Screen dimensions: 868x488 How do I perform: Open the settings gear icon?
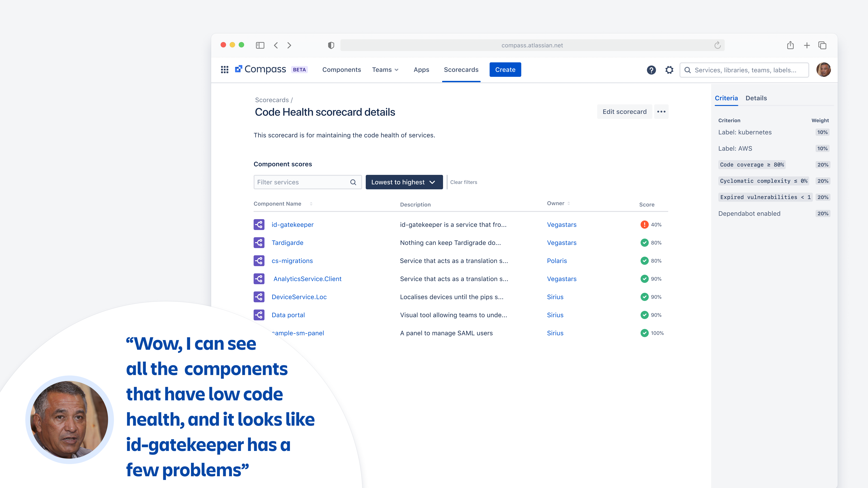coord(669,70)
